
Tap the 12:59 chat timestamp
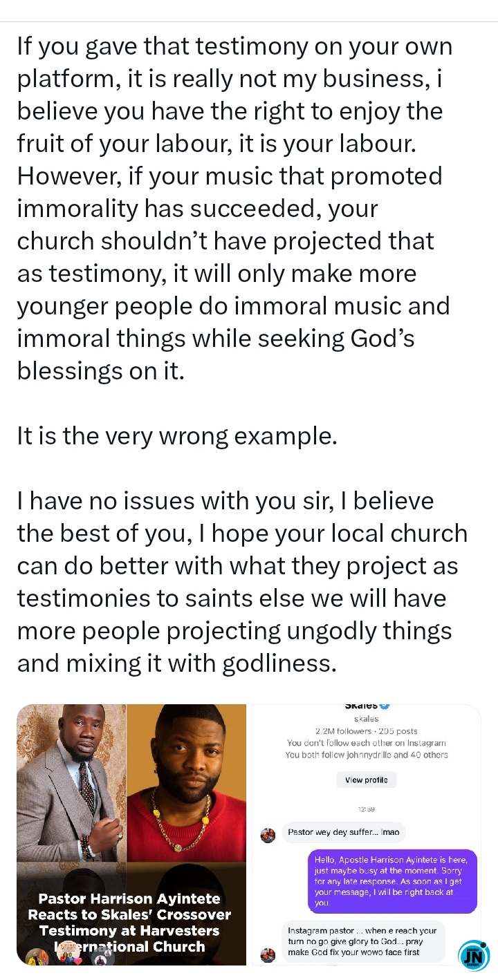click(x=366, y=809)
